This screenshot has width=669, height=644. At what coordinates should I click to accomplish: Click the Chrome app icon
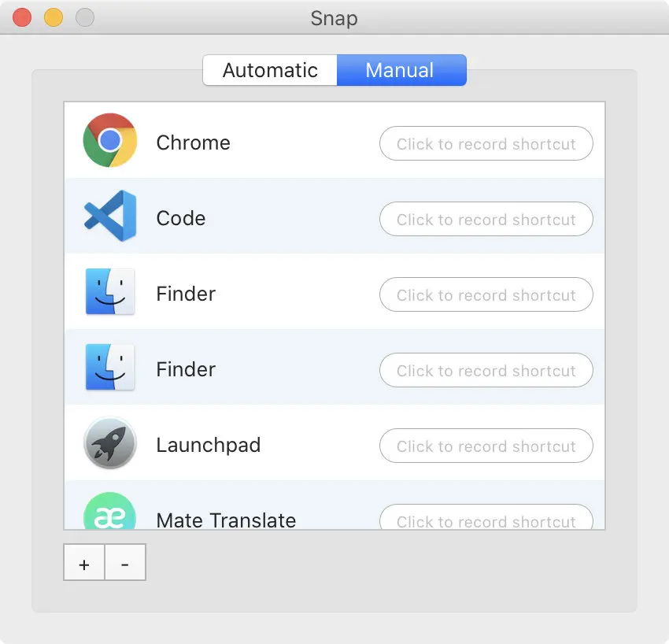tap(110, 140)
